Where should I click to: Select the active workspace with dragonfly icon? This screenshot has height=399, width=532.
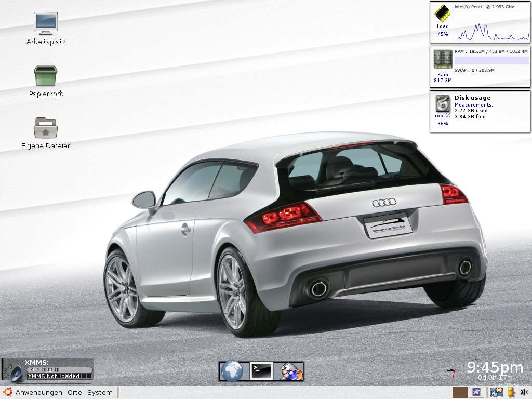click(x=476, y=393)
